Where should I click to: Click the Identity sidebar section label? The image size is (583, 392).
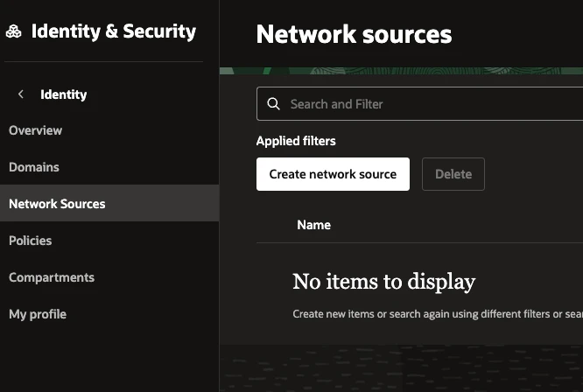coord(64,94)
